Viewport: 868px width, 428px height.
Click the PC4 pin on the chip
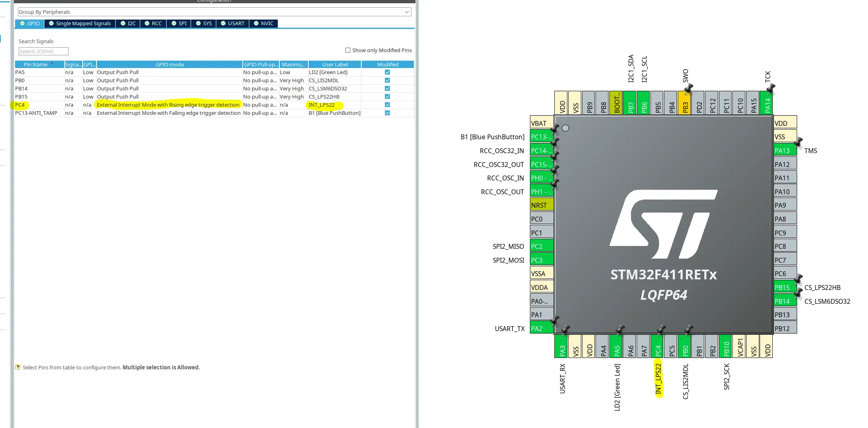tap(657, 347)
